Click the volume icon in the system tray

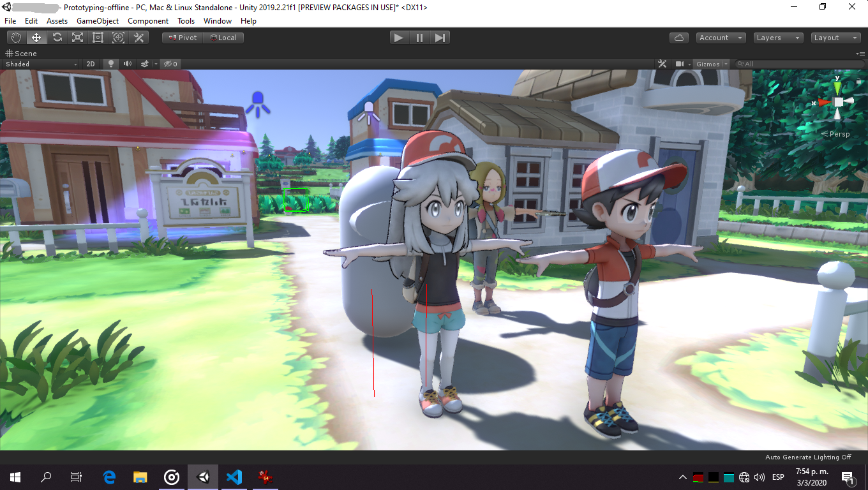click(759, 477)
